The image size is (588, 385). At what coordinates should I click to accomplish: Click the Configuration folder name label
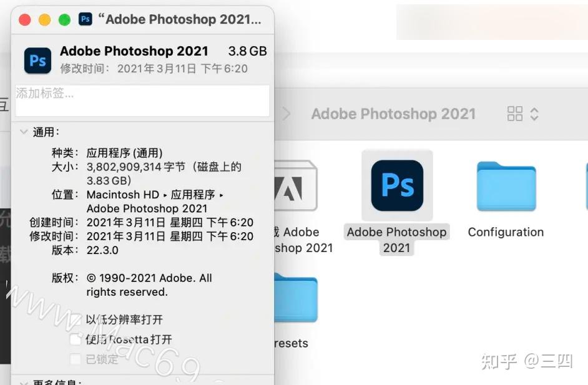506,232
